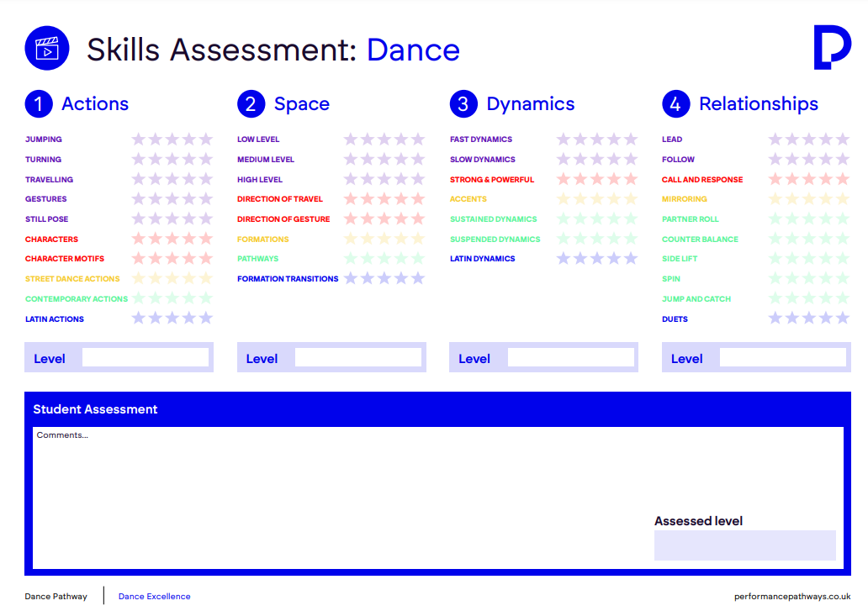Set High Level to five stars

tap(418, 179)
